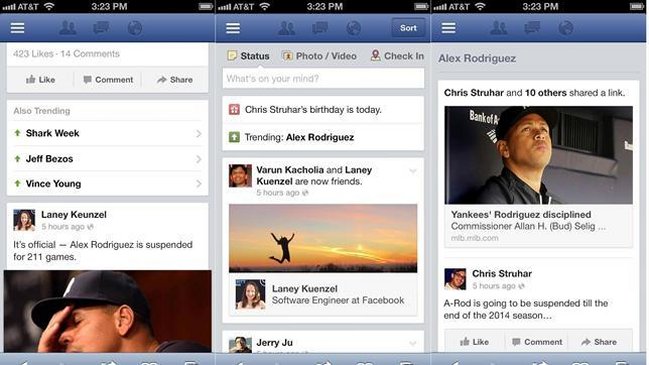This screenshot has width=649, height=365.
Task: Like the post with 423 Likes
Action: coord(41,79)
